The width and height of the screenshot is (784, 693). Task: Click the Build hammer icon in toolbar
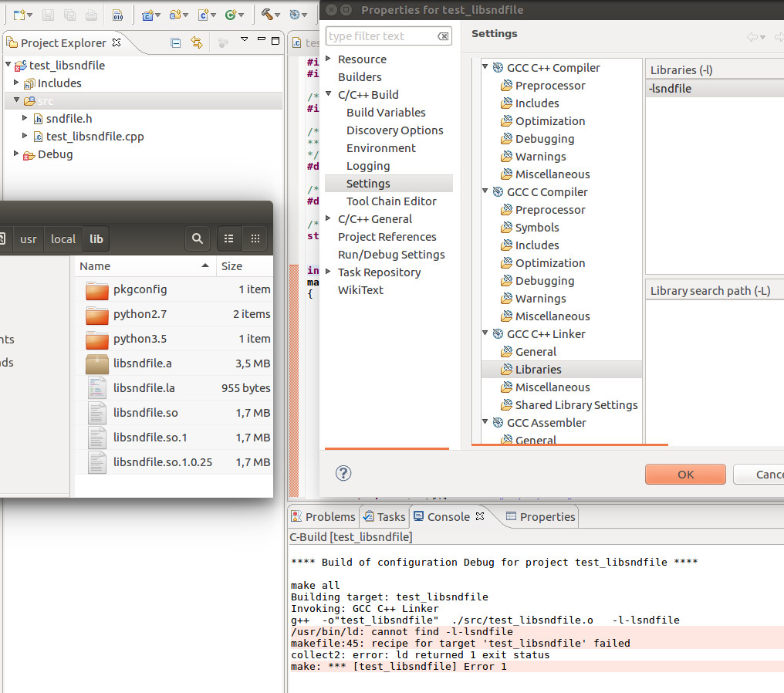coord(267,14)
